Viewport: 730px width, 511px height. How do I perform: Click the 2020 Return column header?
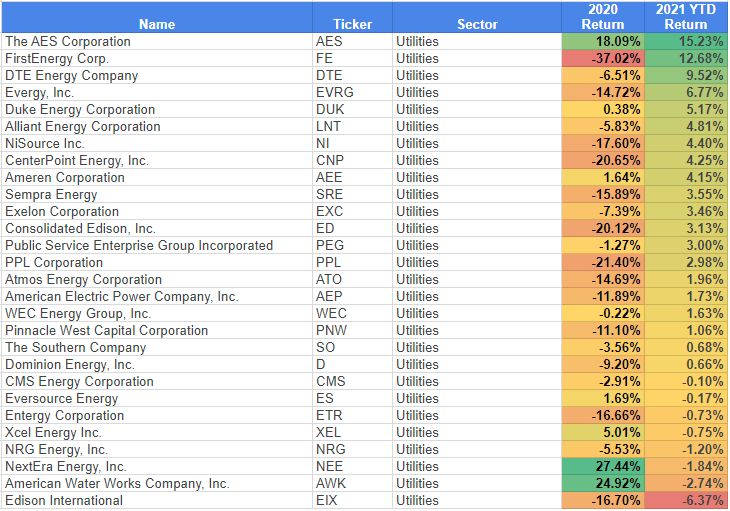[x=603, y=17]
